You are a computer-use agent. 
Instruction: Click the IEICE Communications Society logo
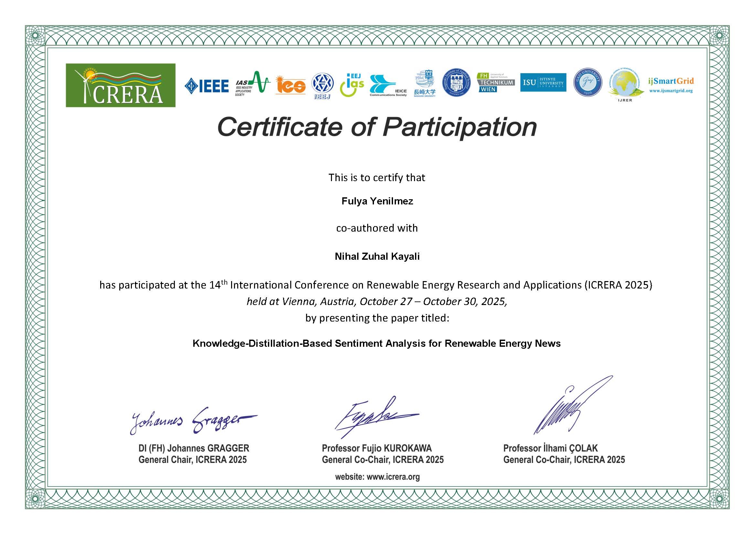[388, 86]
